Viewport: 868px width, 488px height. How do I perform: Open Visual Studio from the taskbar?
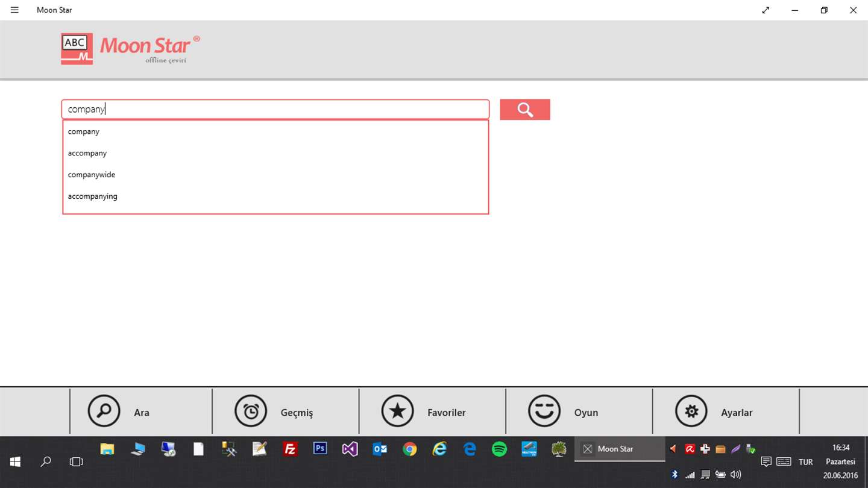click(x=350, y=449)
